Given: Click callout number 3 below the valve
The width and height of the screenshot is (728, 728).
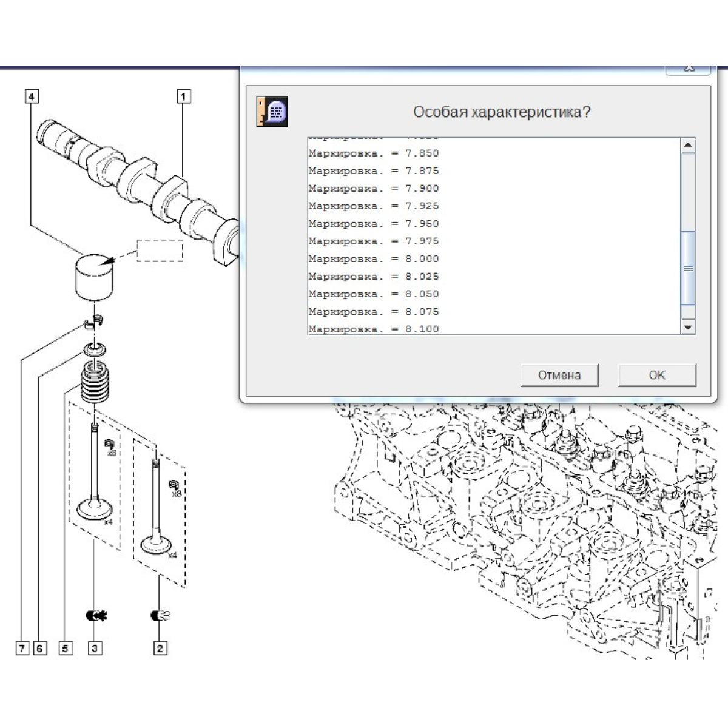Looking at the screenshot, I should tap(95, 649).
